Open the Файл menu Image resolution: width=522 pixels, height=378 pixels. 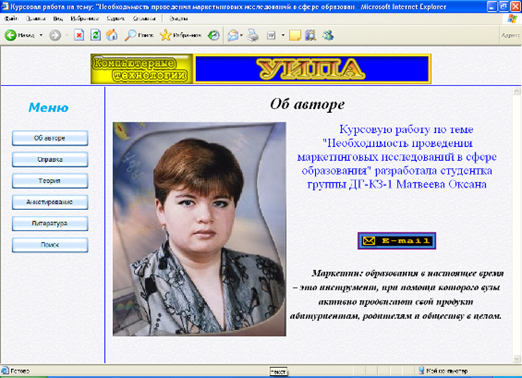11,19
